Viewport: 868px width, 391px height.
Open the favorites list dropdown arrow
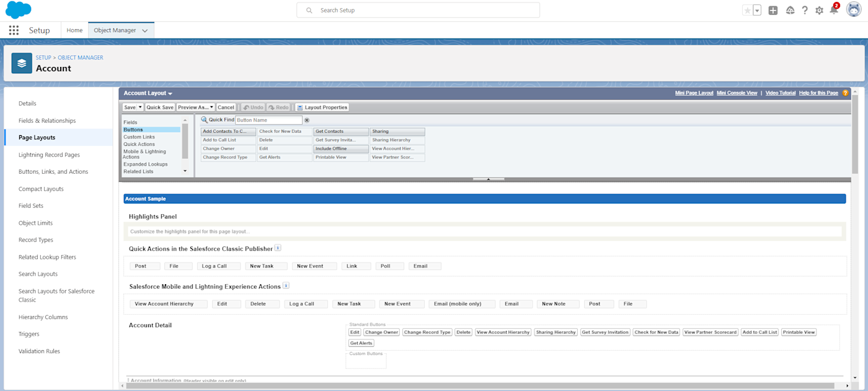757,11
